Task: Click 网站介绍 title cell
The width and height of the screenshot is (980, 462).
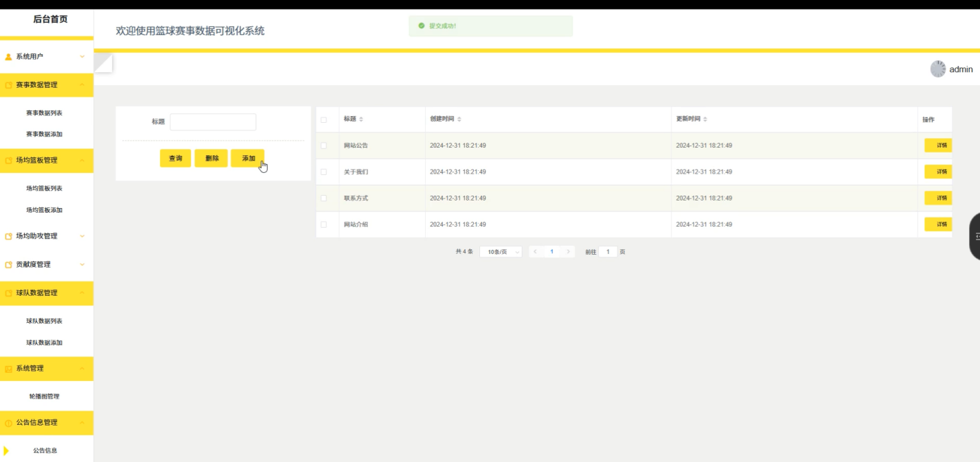Action: (356, 224)
